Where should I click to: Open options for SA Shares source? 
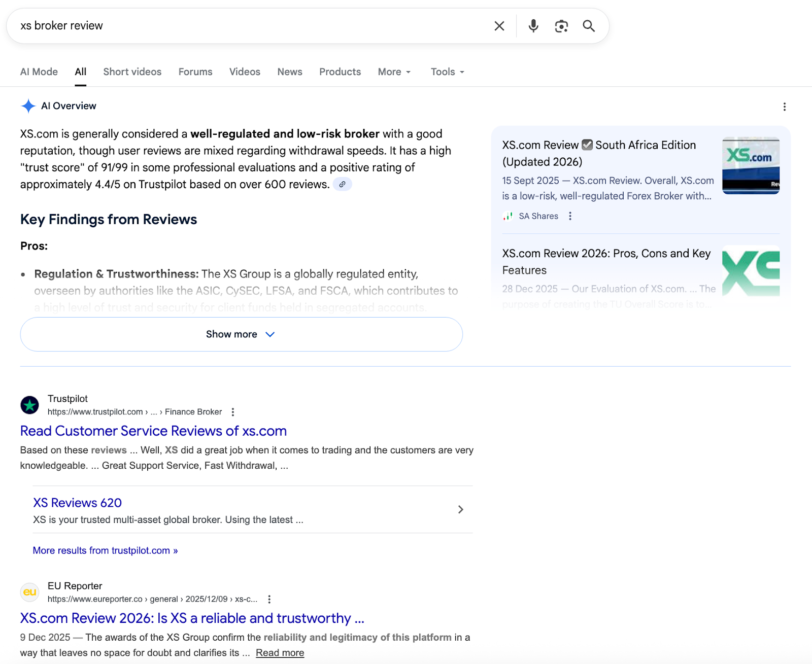click(570, 216)
